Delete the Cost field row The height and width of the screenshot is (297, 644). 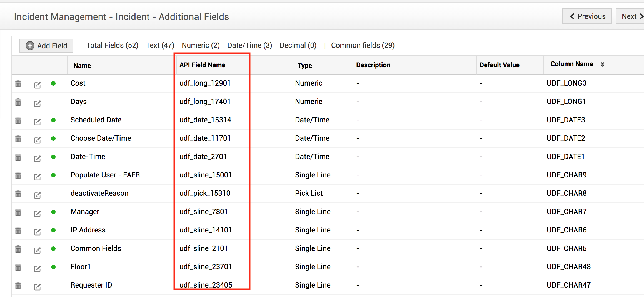click(x=18, y=84)
